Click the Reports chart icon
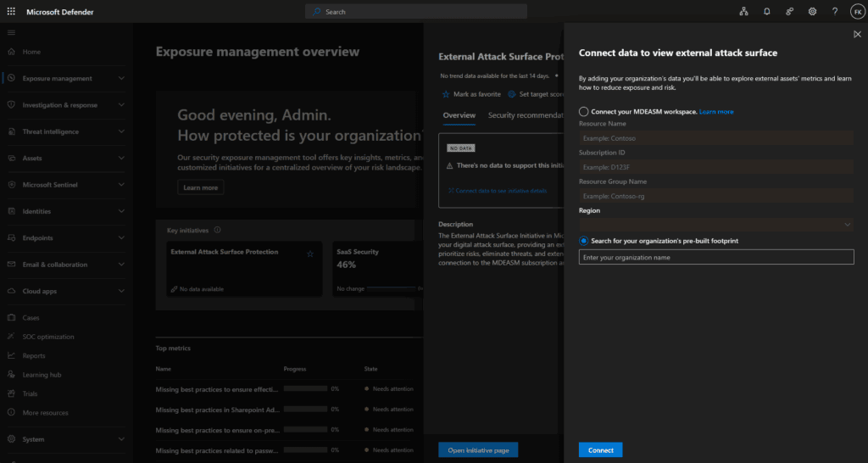 click(11, 355)
